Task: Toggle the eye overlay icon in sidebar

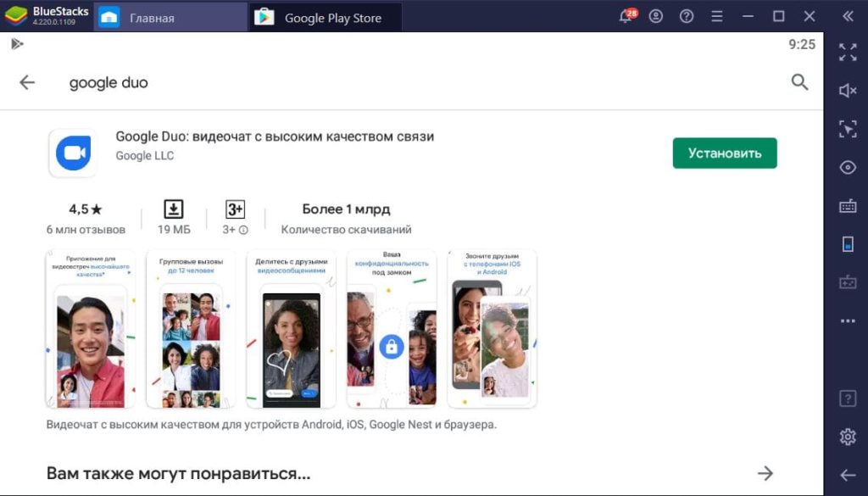Action: tap(848, 167)
